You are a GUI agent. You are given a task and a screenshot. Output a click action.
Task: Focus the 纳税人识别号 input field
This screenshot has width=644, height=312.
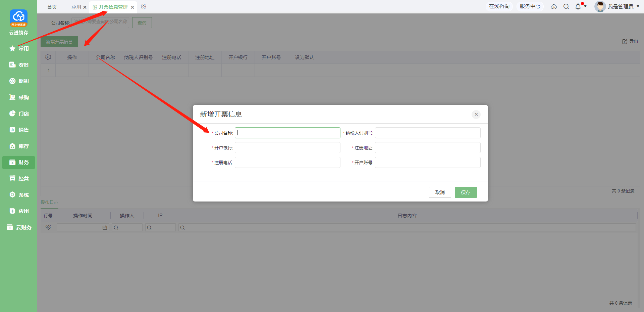click(428, 133)
